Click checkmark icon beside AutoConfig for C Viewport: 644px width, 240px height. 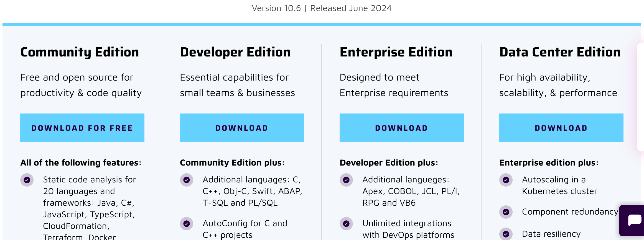pos(187,224)
